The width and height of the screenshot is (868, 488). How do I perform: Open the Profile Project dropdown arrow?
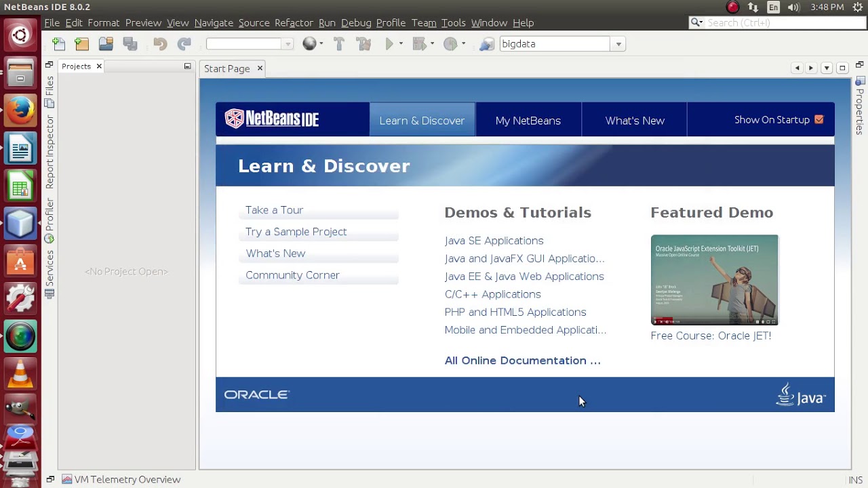click(x=463, y=44)
